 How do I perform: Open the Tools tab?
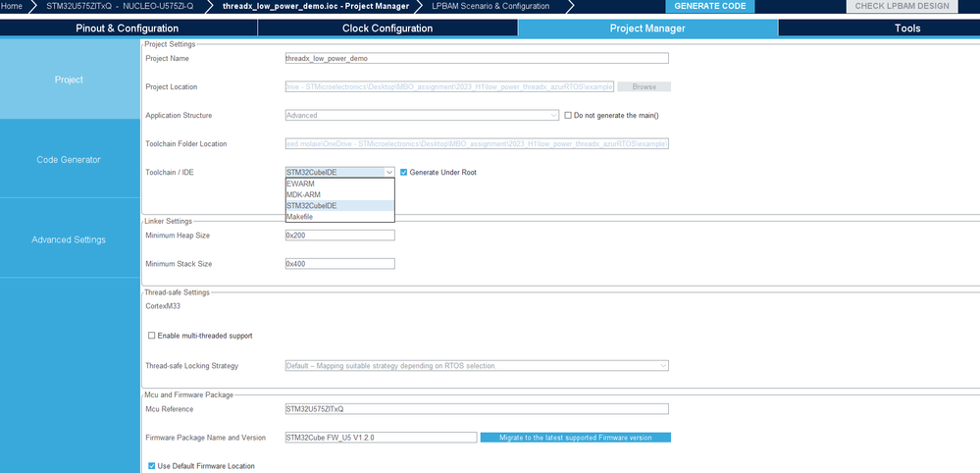coord(906,28)
